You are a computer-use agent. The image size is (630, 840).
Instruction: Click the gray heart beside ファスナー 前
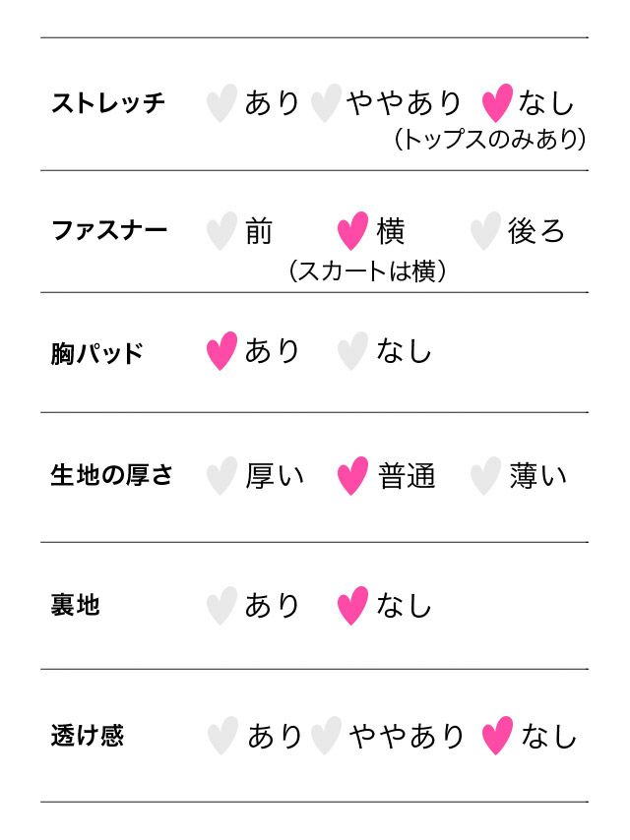[221, 231]
